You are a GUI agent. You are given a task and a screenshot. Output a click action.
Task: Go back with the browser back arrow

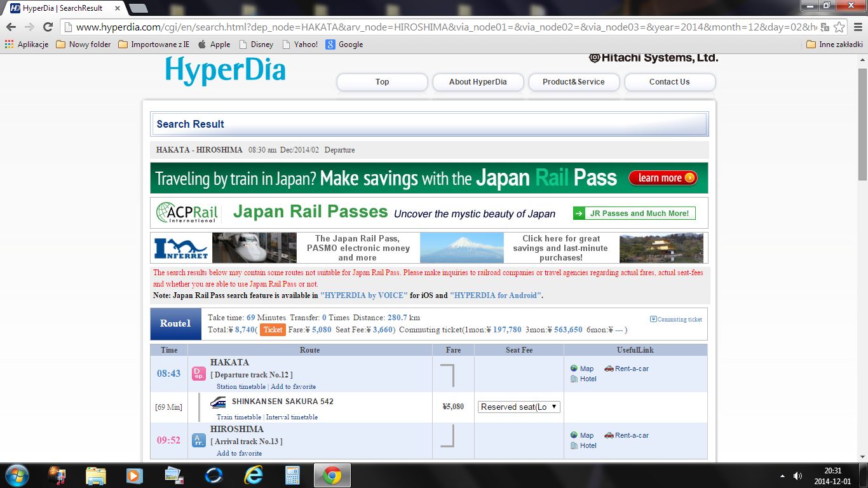(11, 27)
